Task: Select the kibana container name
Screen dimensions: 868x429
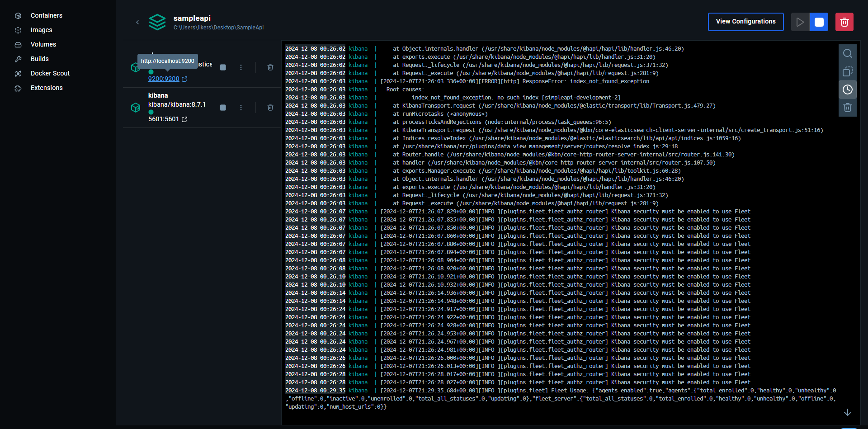Action: (158, 95)
